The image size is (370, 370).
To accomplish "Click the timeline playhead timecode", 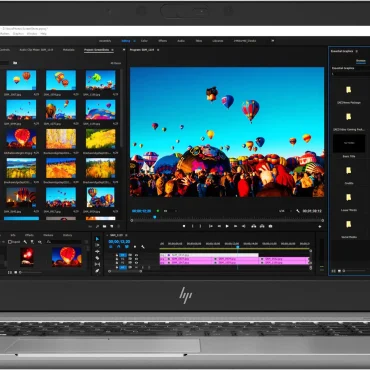I will coord(119,241).
